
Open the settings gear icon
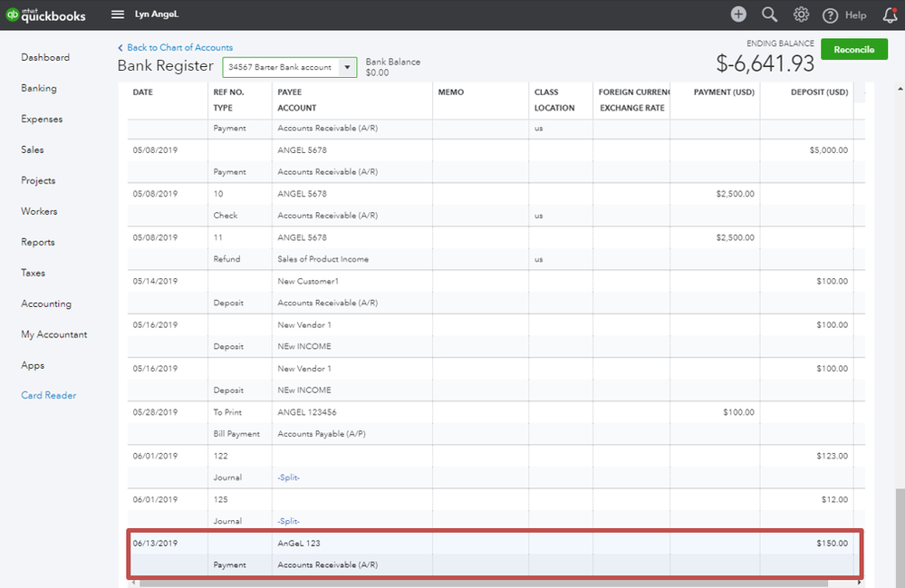pyautogui.click(x=801, y=14)
